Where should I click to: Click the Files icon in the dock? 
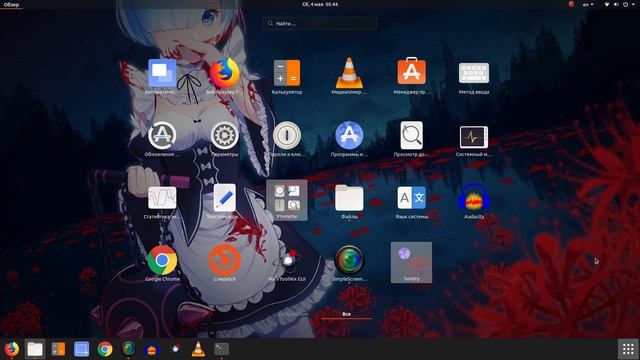[35, 349]
